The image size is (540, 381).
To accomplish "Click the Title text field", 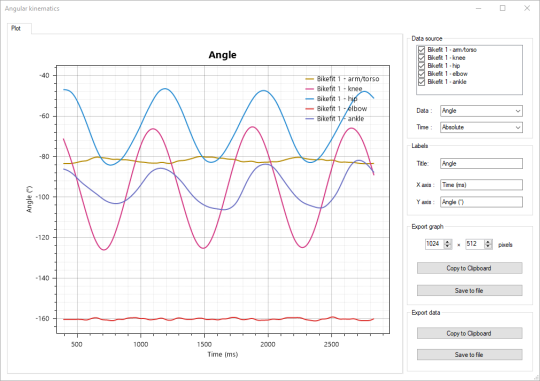I will pos(481,163).
